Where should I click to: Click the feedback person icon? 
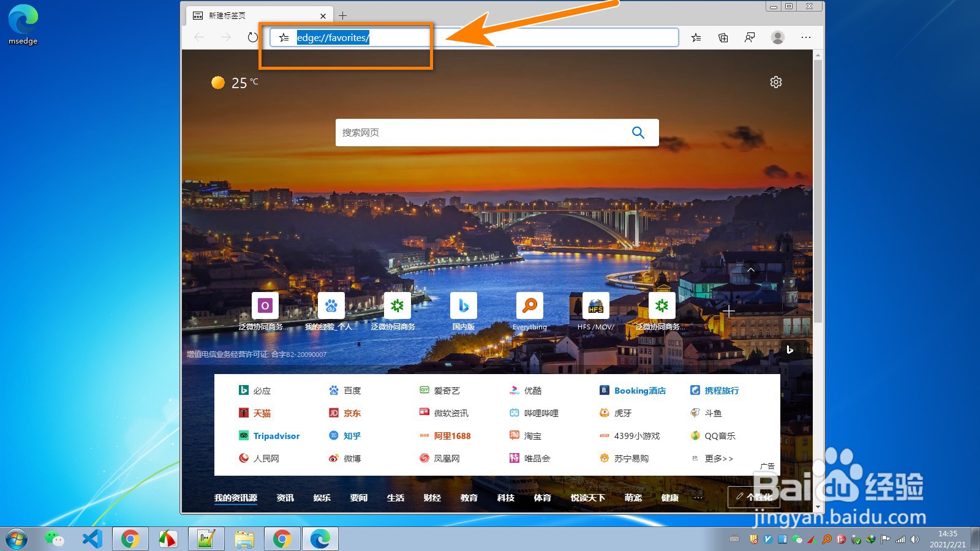pos(750,37)
